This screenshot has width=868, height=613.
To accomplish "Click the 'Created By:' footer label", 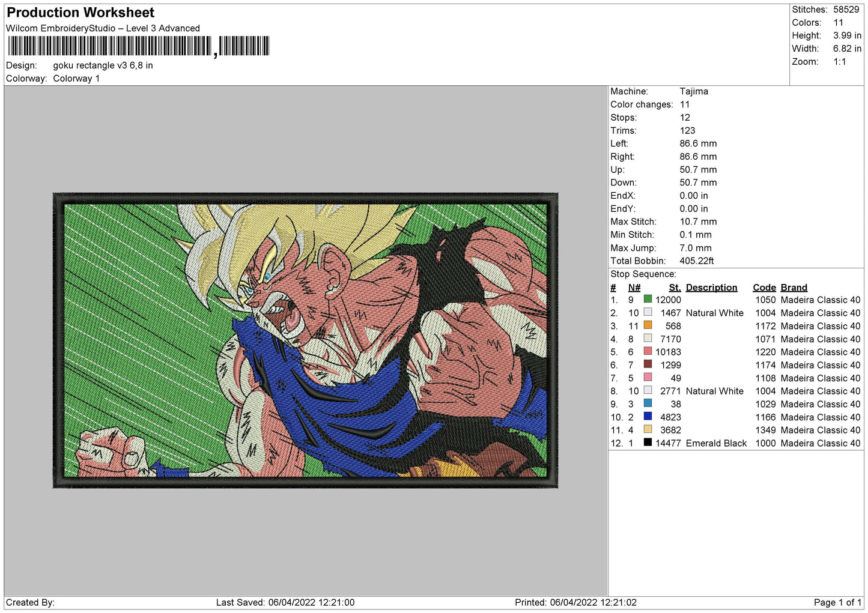I will (30, 602).
